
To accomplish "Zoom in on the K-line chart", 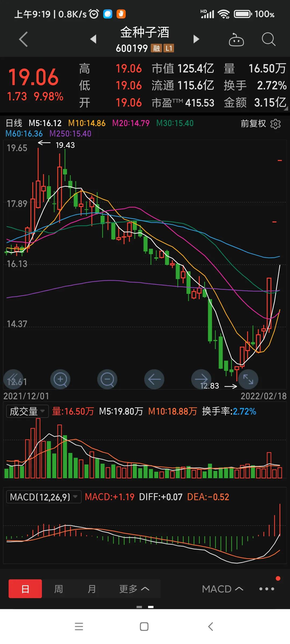I will [x=60, y=379].
